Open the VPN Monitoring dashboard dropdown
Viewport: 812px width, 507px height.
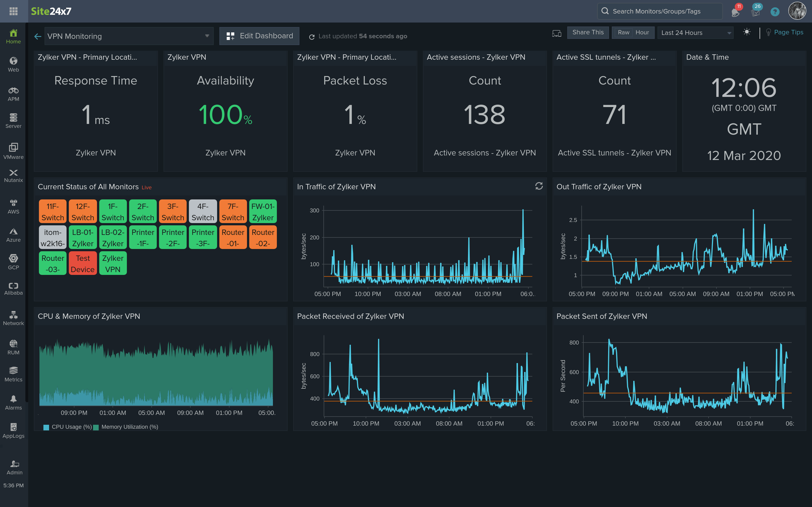207,36
